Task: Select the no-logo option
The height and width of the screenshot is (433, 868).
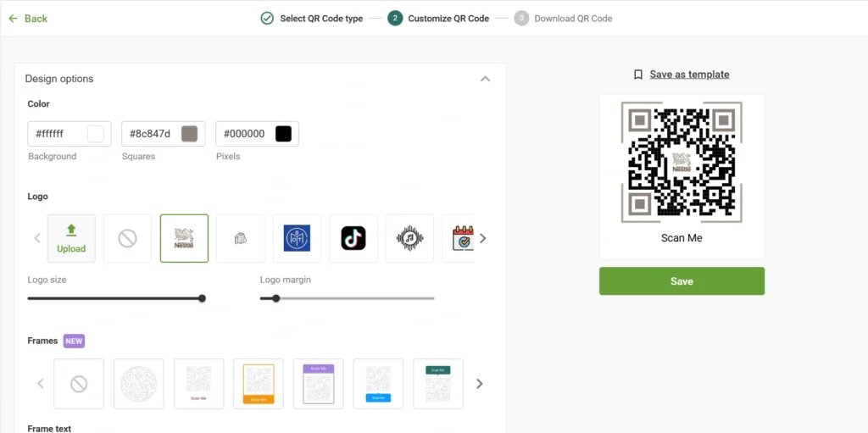Action: pos(127,238)
